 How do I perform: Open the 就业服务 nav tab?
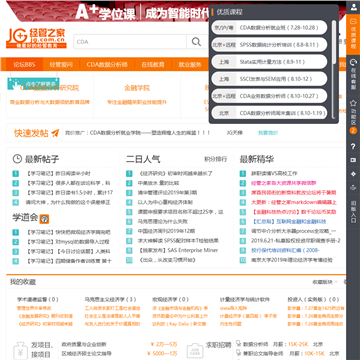(190, 64)
